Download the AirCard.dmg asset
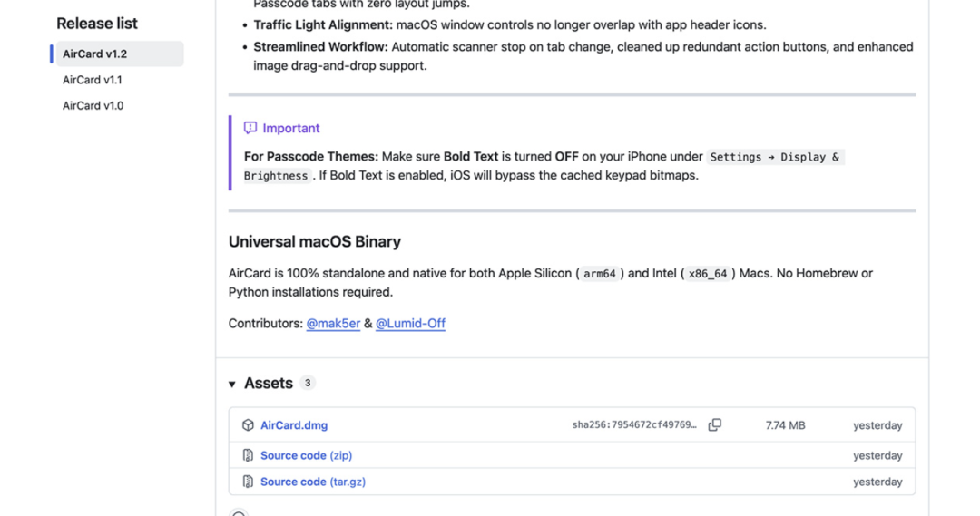Image resolution: width=980 pixels, height=516 pixels. click(x=294, y=425)
